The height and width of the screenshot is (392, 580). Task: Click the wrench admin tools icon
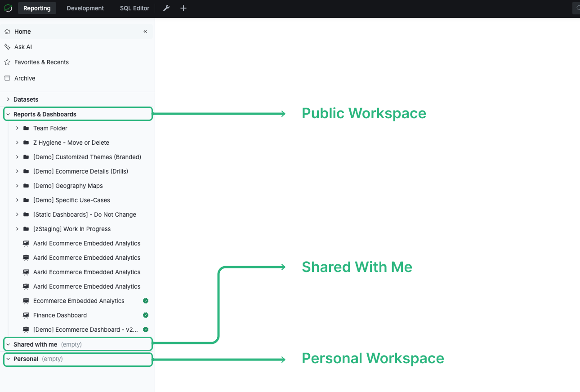(166, 8)
